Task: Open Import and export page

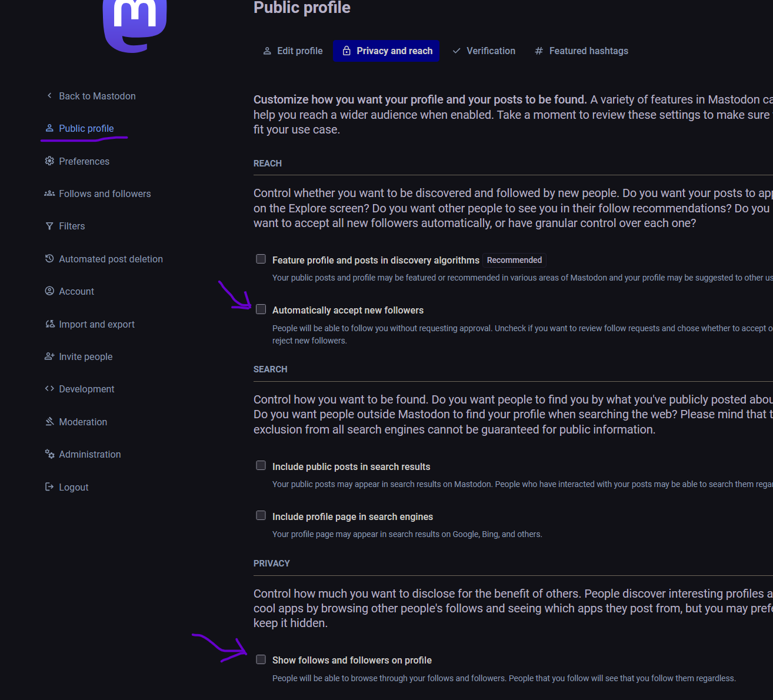Action: 96,324
